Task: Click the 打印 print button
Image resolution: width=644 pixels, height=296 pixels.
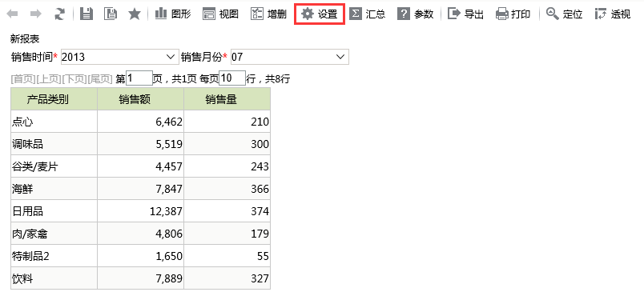Action: 513,14
